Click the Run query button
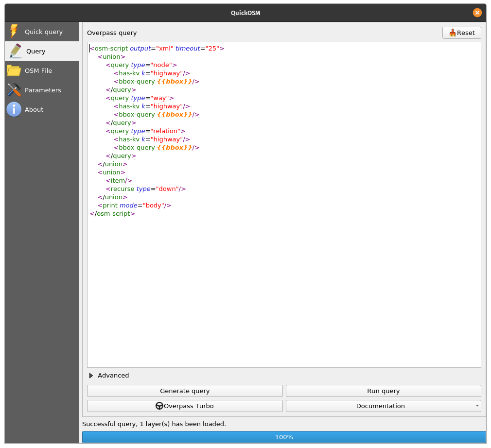Image resolution: width=491 pixels, height=448 pixels. click(383, 391)
